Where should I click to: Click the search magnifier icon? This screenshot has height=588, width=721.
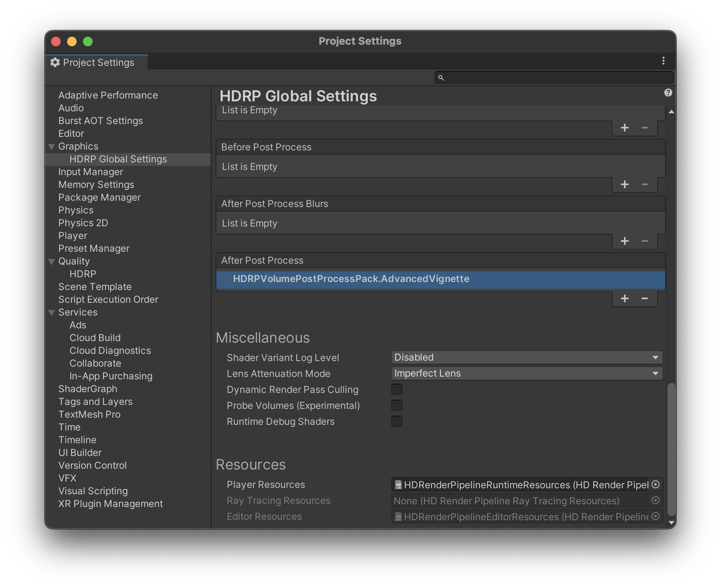pos(441,77)
